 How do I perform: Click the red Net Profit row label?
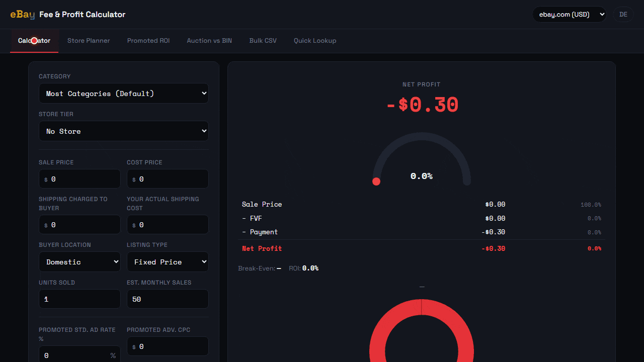point(262,248)
